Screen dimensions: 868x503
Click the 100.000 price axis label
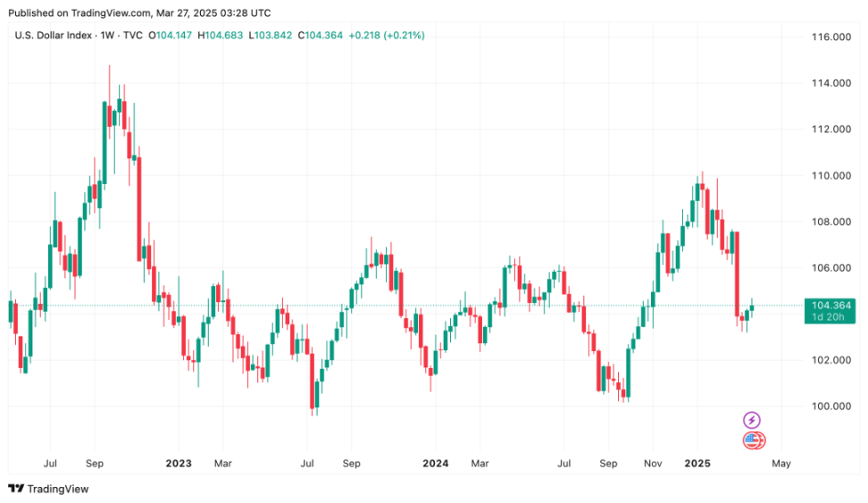point(830,406)
